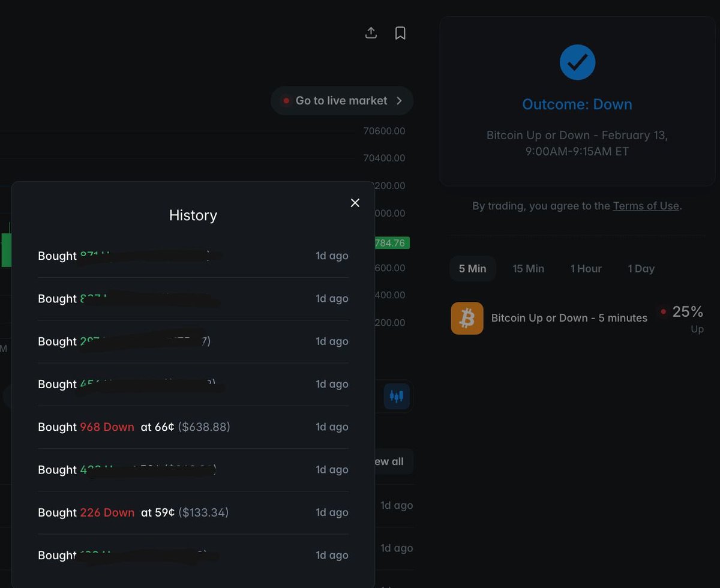Screen dimensions: 720x588
Task: Click the chevron in Go to live market
Action: click(399, 101)
